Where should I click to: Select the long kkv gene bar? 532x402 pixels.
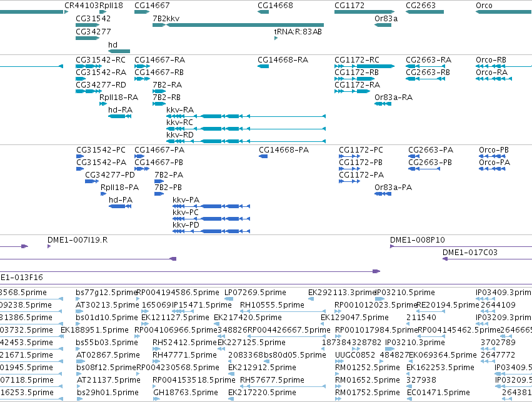click(245, 25)
